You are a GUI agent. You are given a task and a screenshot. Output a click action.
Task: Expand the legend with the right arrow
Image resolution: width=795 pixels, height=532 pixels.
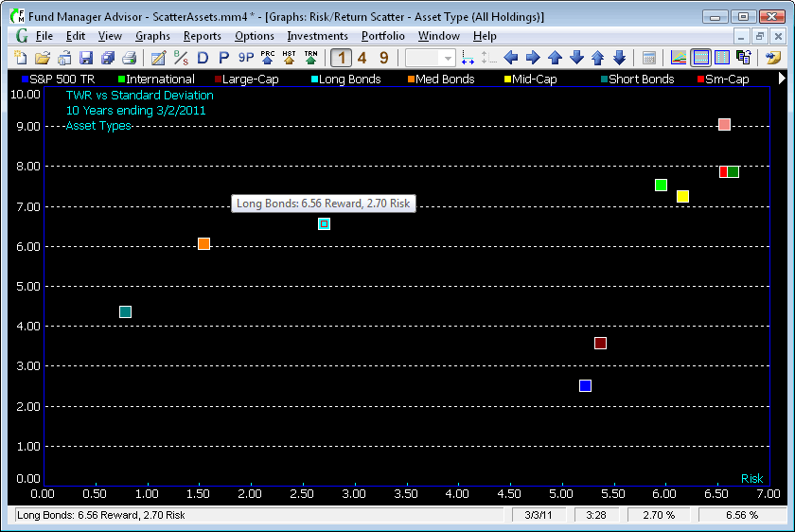coord(782,80)
